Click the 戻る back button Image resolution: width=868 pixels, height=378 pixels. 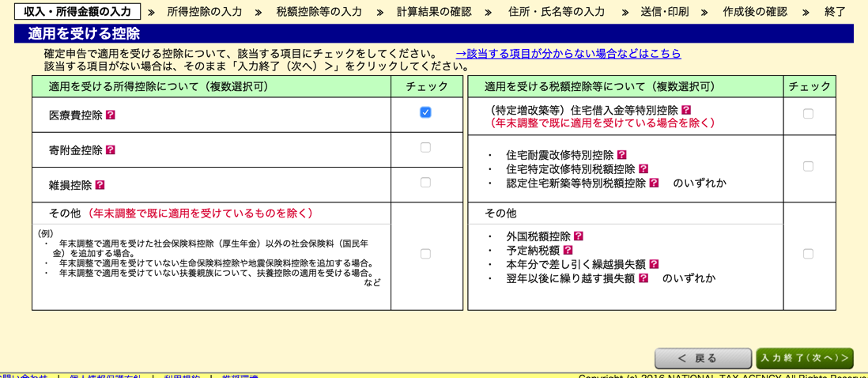click(703, 358)
